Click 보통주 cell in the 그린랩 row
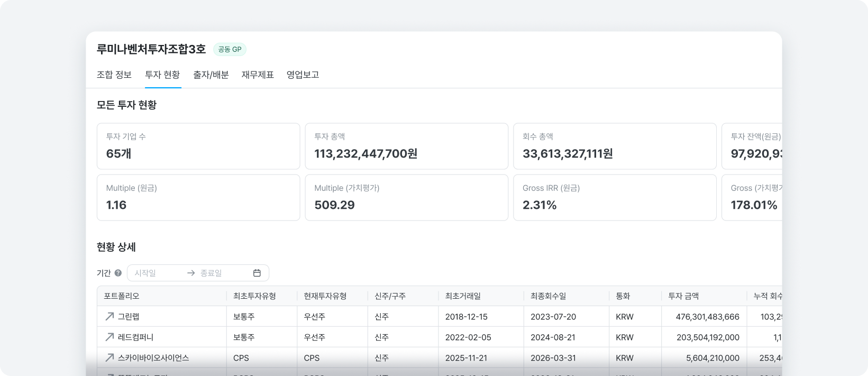This screenshot has width=868, height=376. [x=244, y=317]
